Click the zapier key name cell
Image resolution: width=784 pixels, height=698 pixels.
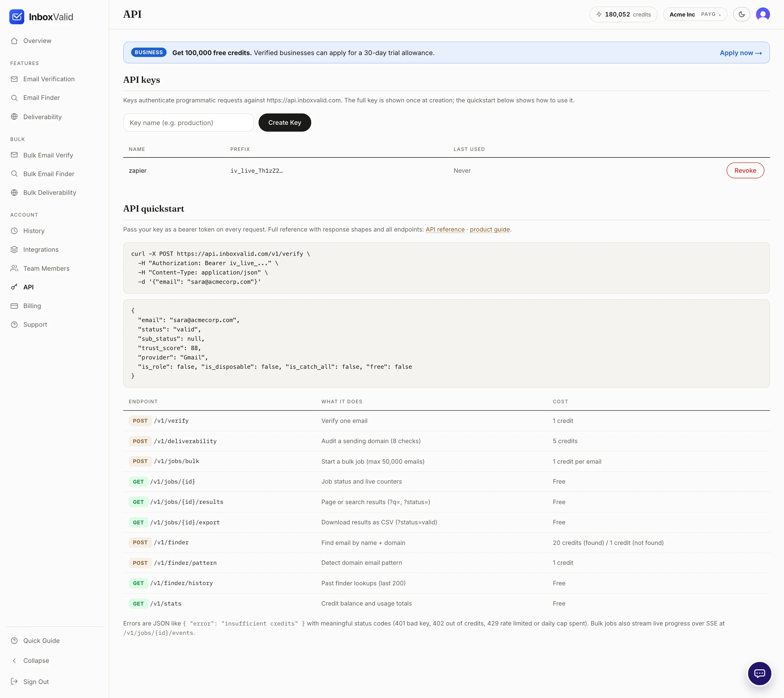(x=138, y=171)
